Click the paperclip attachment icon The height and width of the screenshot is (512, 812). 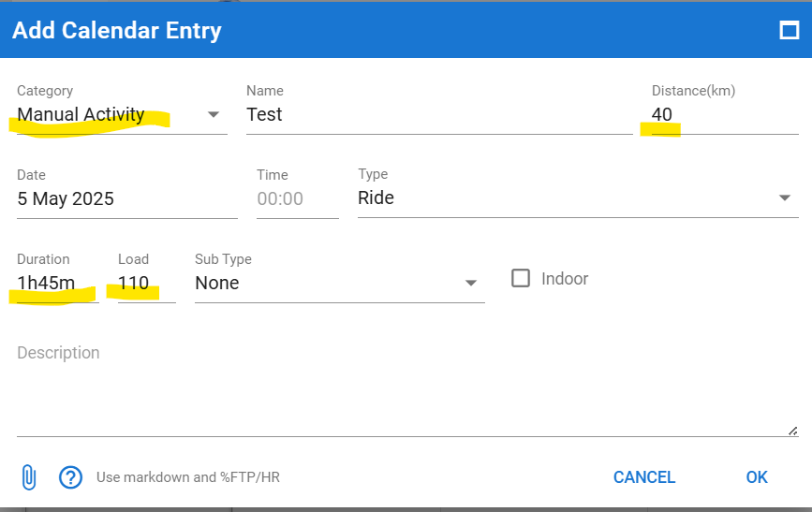click(x=29, y=476)
